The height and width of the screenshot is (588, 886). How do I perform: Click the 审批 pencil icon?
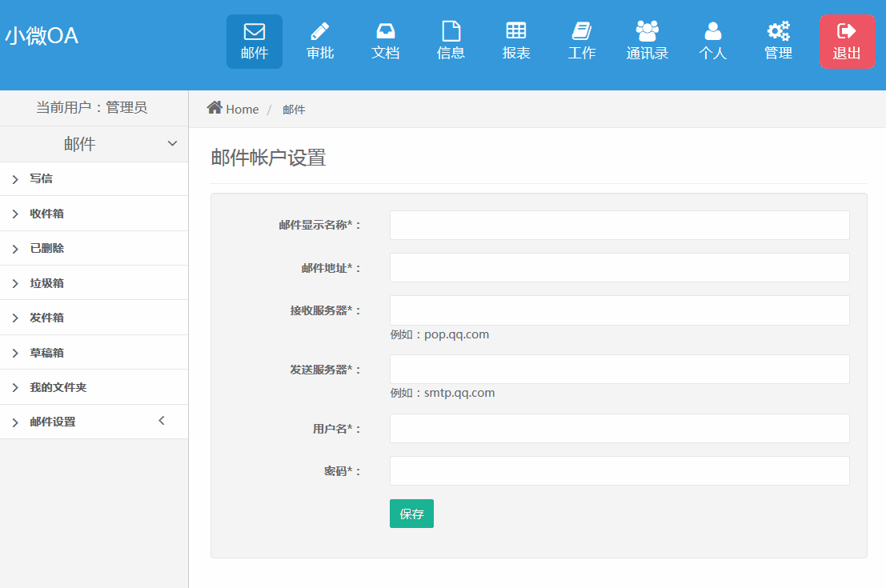coord(320,32)
